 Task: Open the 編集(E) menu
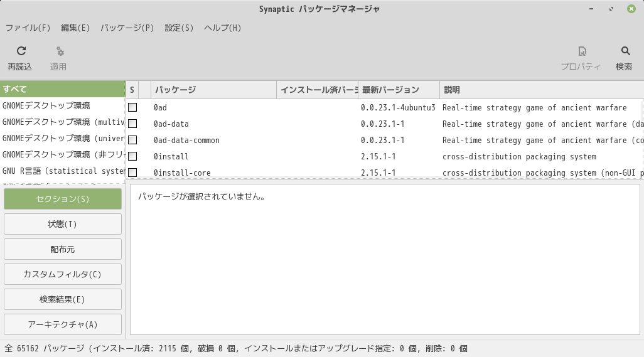pos(75,28)
